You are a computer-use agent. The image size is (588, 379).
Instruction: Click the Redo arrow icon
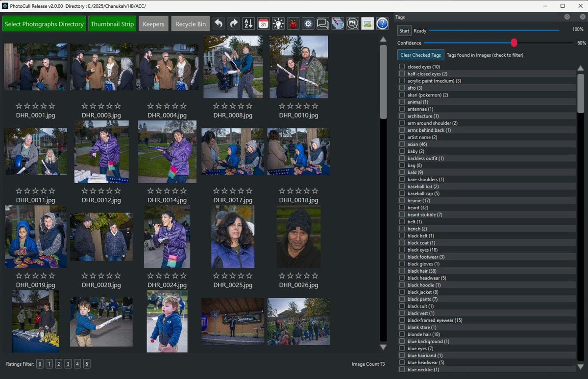[233, 23]
